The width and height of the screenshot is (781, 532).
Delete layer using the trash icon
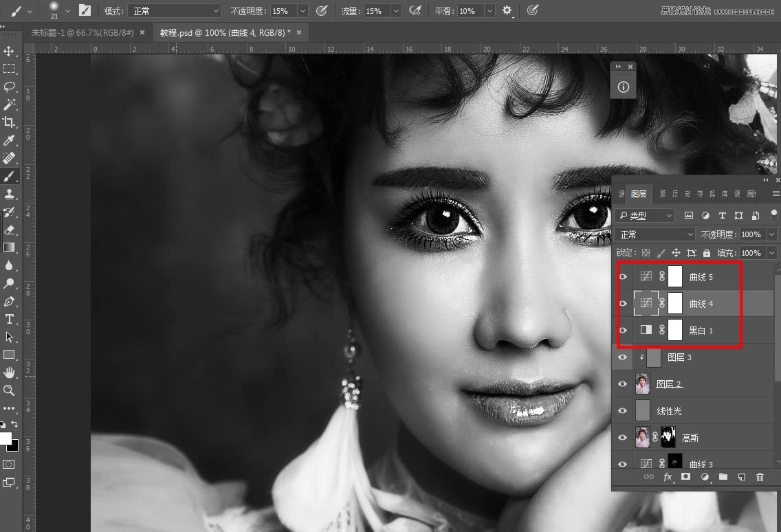point(760,477)
